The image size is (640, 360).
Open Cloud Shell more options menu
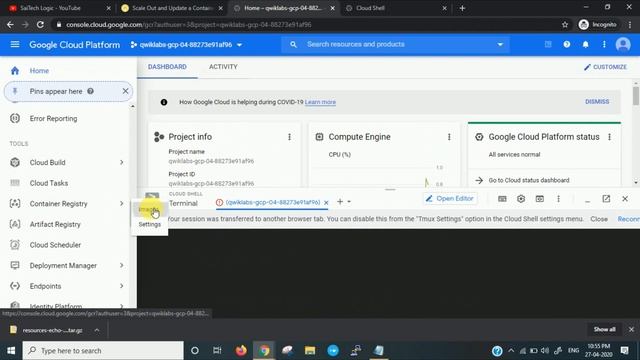click(558, 199)
